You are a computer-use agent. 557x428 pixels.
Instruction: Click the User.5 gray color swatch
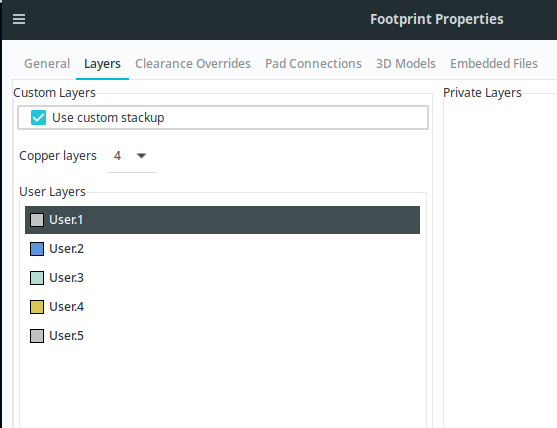click(37, 336)
